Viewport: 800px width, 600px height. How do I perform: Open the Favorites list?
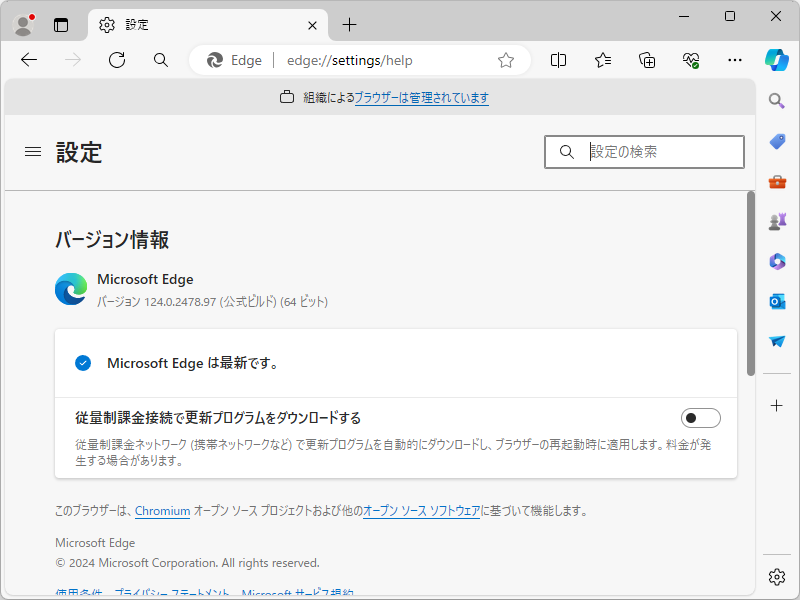tap(602, 60)
